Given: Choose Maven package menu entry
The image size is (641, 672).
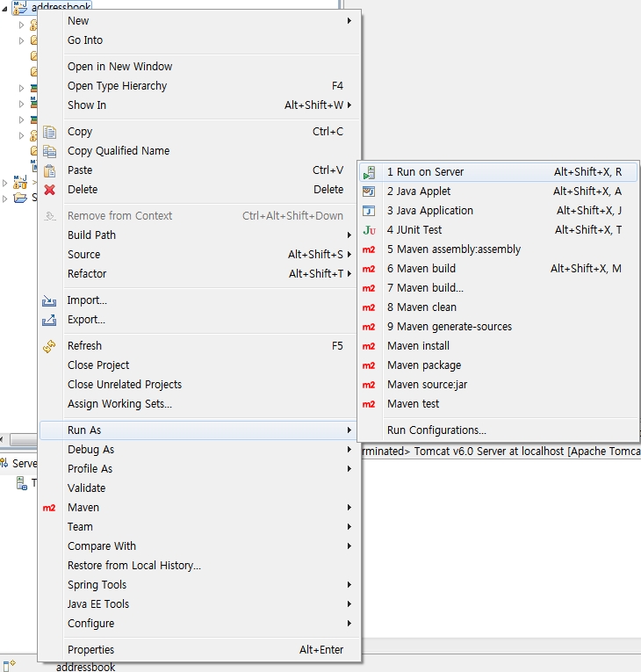Looking at the screenshot, I should [x=423, y=365].
